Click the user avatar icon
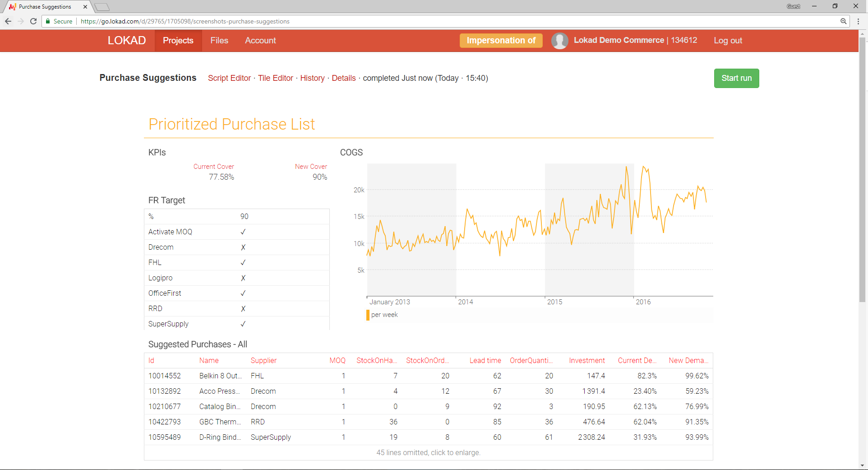 click(x=559, y=41)
